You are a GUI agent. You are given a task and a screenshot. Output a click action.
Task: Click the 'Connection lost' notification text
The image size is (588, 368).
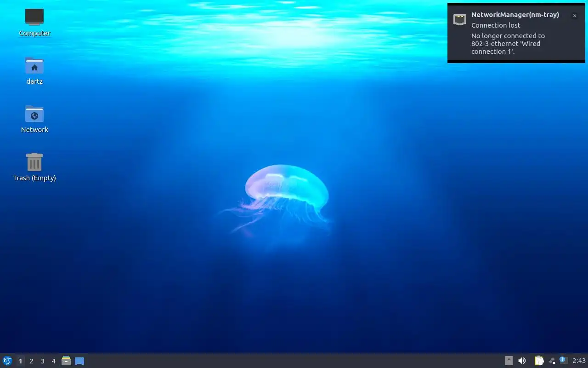pos(496,25)
